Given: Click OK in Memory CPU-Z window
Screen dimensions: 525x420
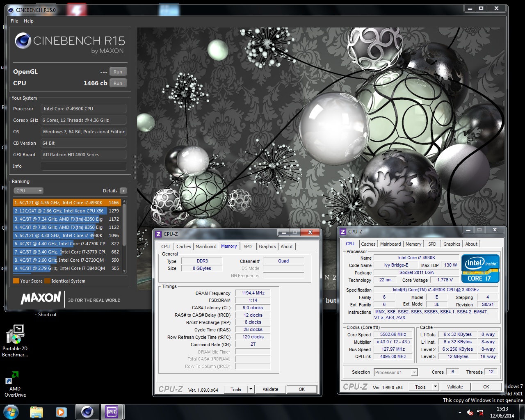Looking at the screenshot, I should tap(301, 390).
